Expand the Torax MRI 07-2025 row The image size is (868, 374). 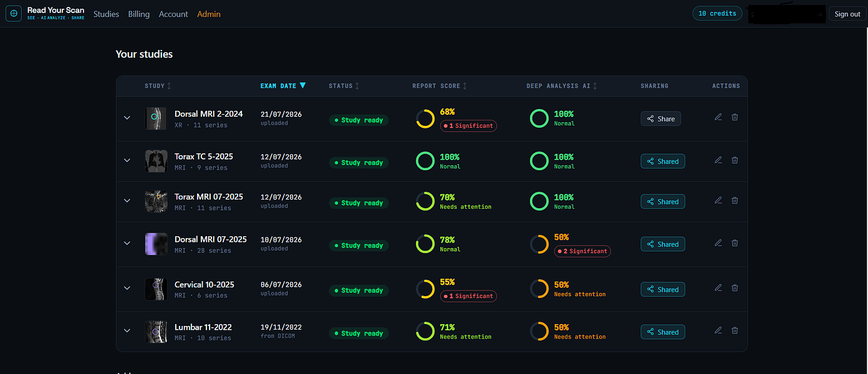[x=127, y=201]
